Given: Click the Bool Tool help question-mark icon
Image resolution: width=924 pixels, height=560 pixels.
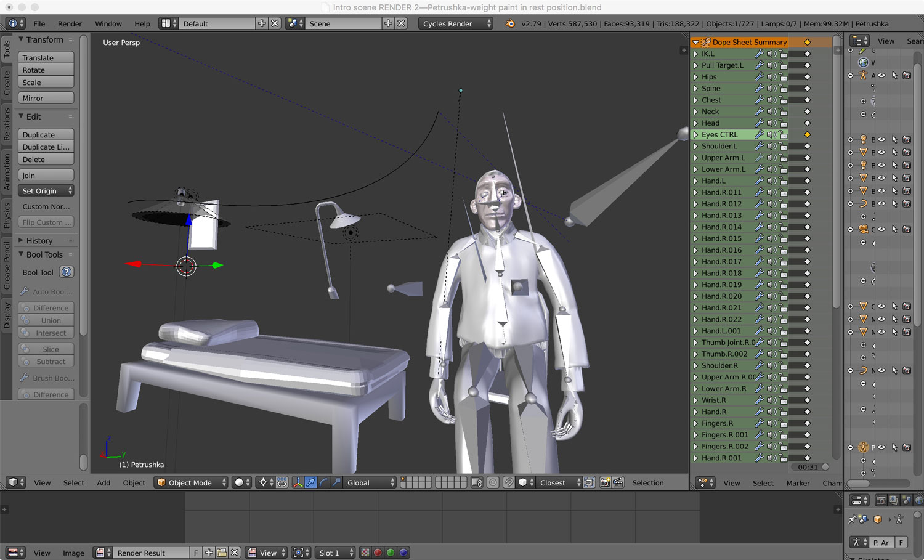Looking at the screenshot, I should pyautogui.click(x=67, y=272).
